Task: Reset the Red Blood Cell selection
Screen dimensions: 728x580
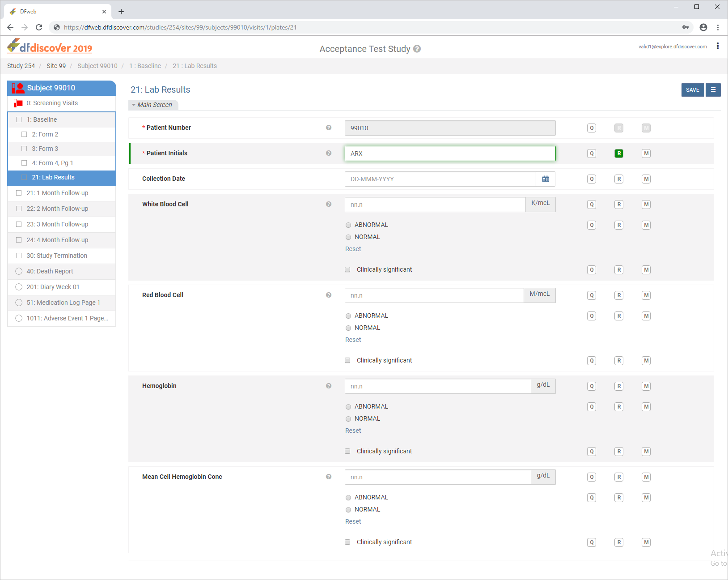Action: tap(353, 340)
